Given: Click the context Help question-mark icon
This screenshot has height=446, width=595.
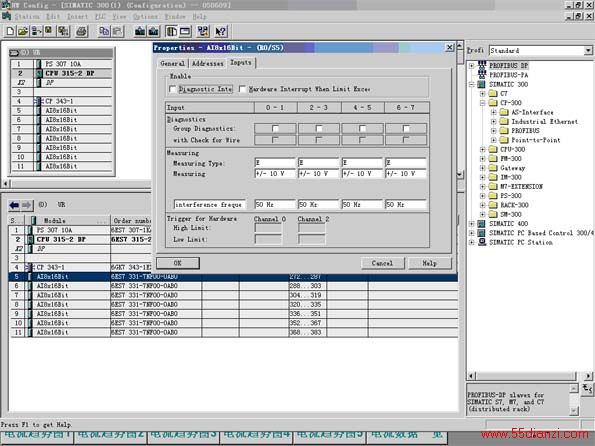Looking at the screenshot, I should pyautogui.click(x=220, y=31).
